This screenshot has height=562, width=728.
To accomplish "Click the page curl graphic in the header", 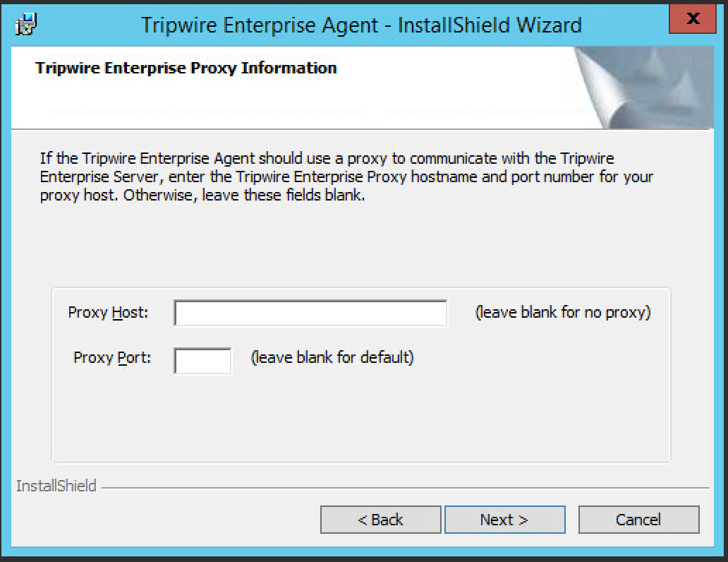I will pyautogui.click(x=643, y=86).
